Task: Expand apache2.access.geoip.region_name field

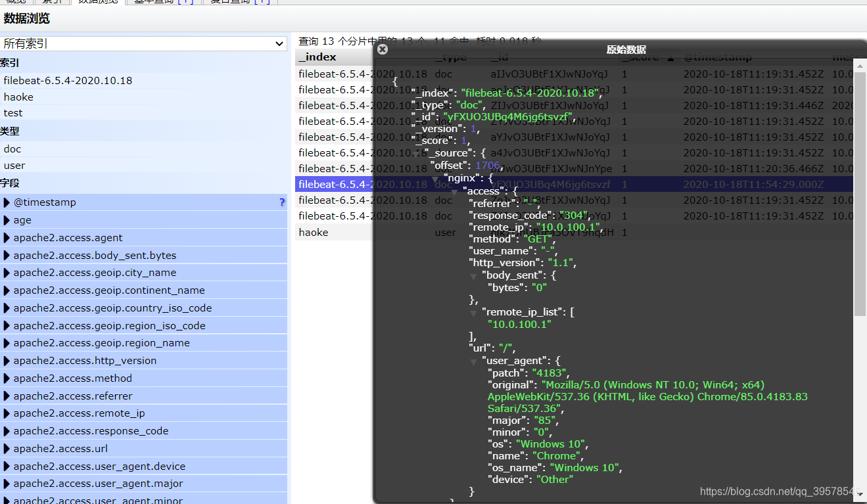Action: click(7, 343)
